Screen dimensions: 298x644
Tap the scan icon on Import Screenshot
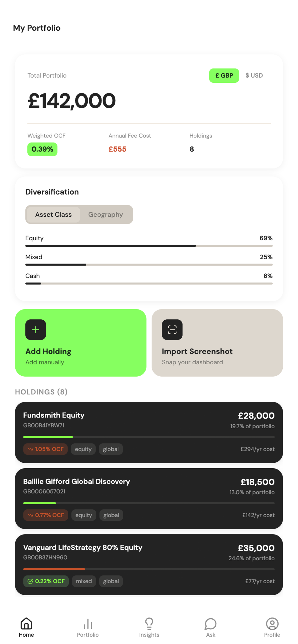point(172,329)
